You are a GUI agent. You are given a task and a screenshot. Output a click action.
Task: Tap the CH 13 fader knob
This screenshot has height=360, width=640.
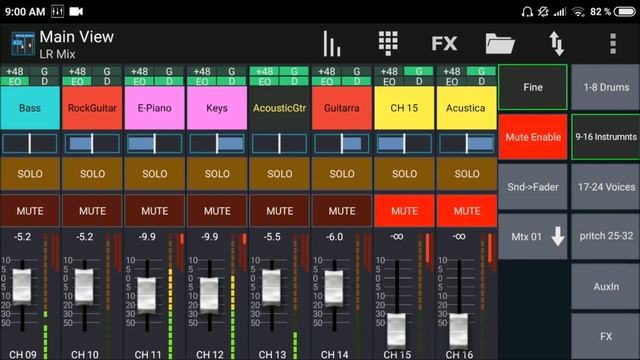point(271,287)
